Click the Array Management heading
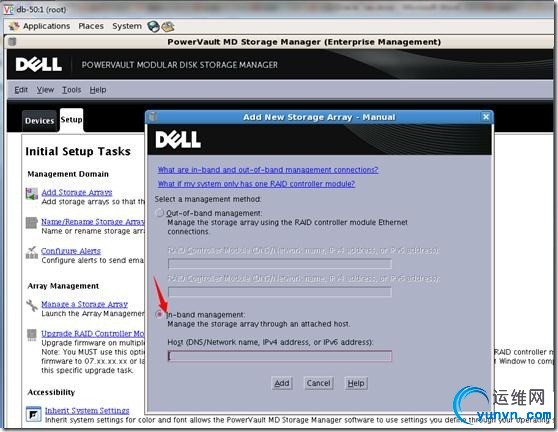558x432 pixels. click(x=63, y=286)
